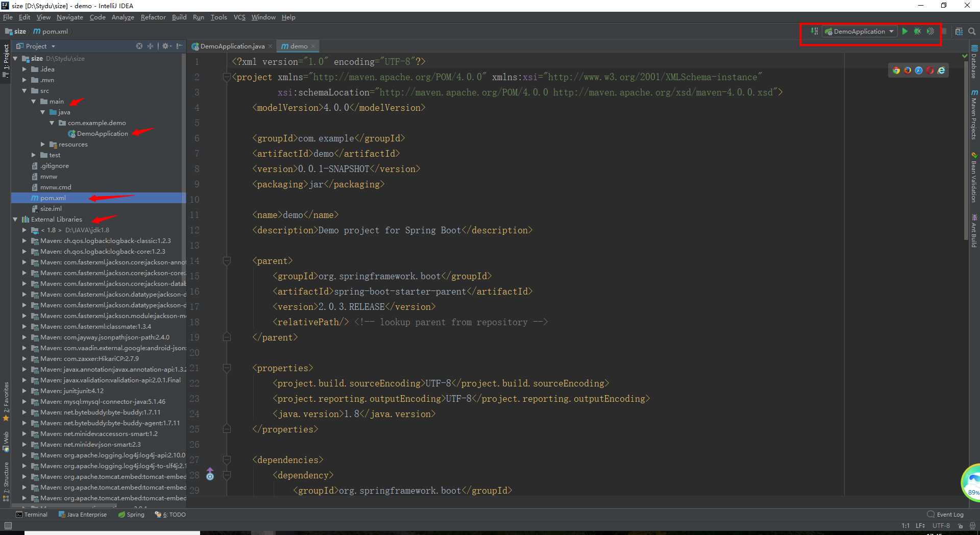
Task: Open pom.xml in Chrome browser icon
Action: (896, 70)
